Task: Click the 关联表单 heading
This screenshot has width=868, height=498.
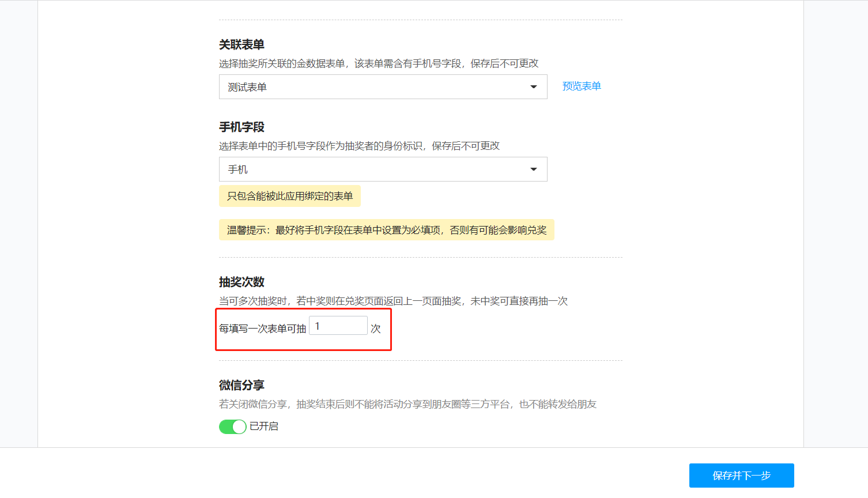Action: click(241, 45)
